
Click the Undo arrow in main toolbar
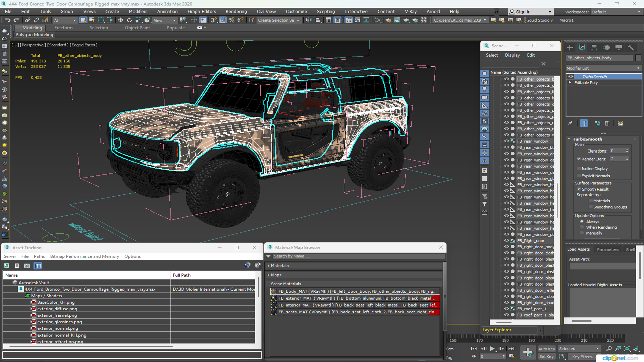7,20
